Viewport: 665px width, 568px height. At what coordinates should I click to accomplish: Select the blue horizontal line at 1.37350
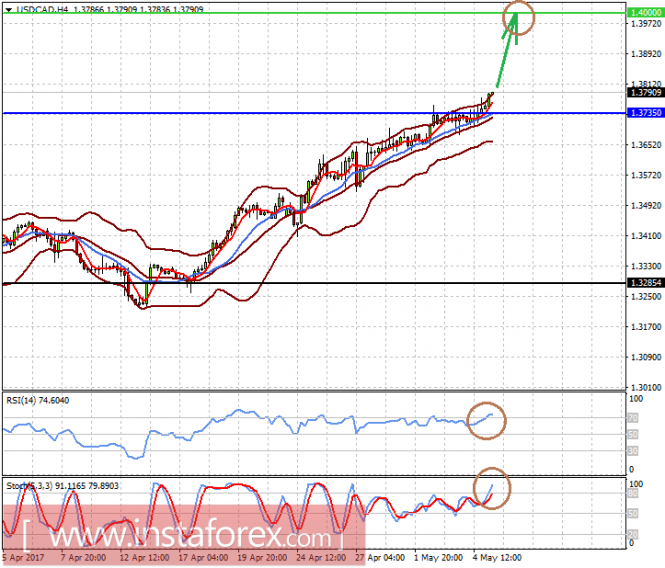(x=314, y=113)
